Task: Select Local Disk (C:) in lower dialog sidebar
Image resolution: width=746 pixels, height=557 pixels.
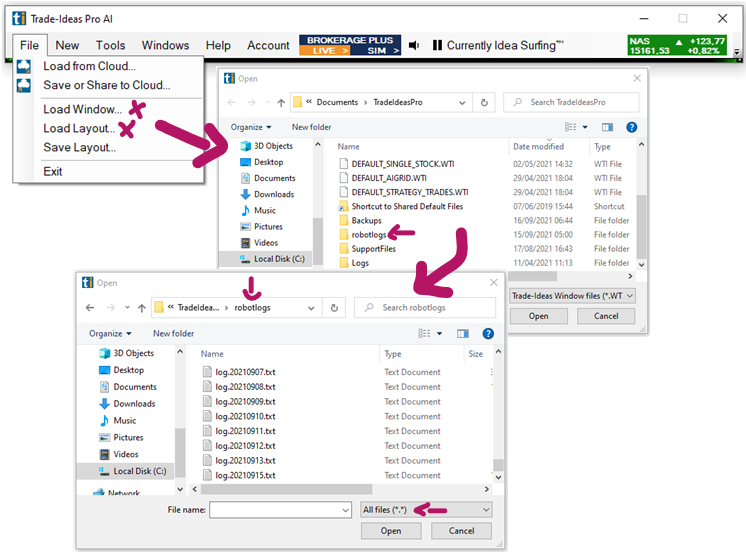Action: pos(138,471)
